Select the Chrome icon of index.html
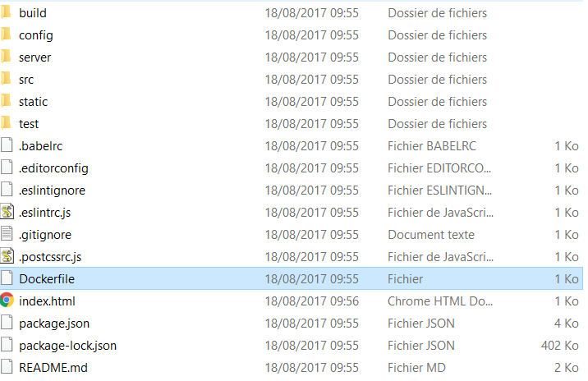588x381 pixels. (x=7, y=301)
